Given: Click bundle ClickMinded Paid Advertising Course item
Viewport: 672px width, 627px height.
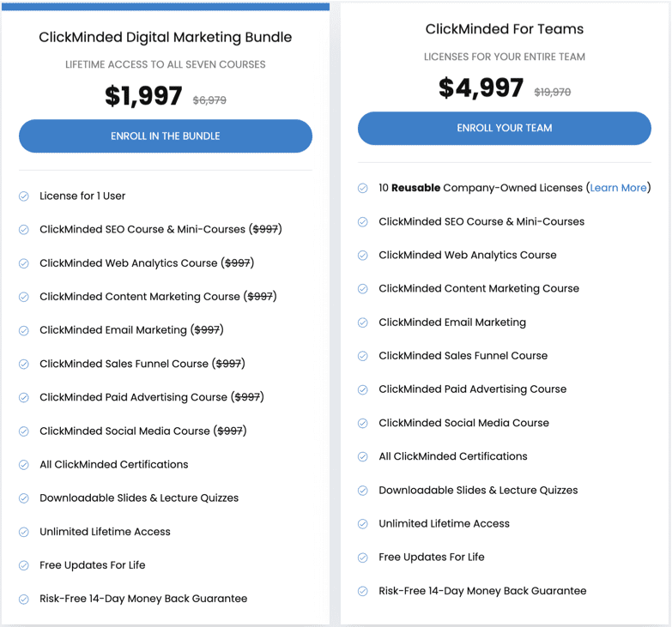Looking at the screenshot, I should pos(152,397).
